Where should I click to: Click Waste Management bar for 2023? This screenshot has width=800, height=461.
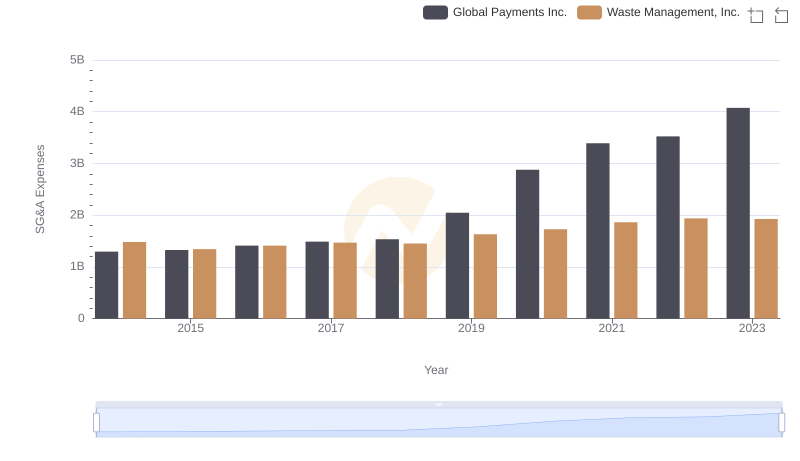click(766, 269)
